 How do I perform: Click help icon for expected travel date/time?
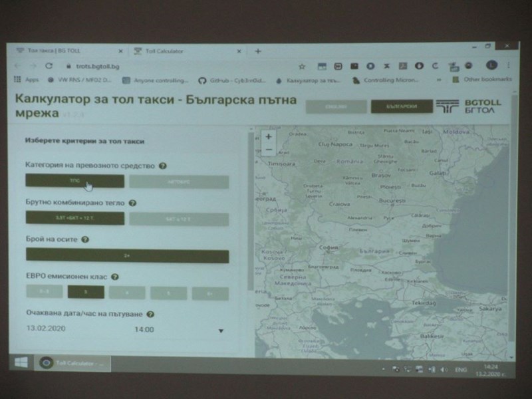(x=151, y=315)
